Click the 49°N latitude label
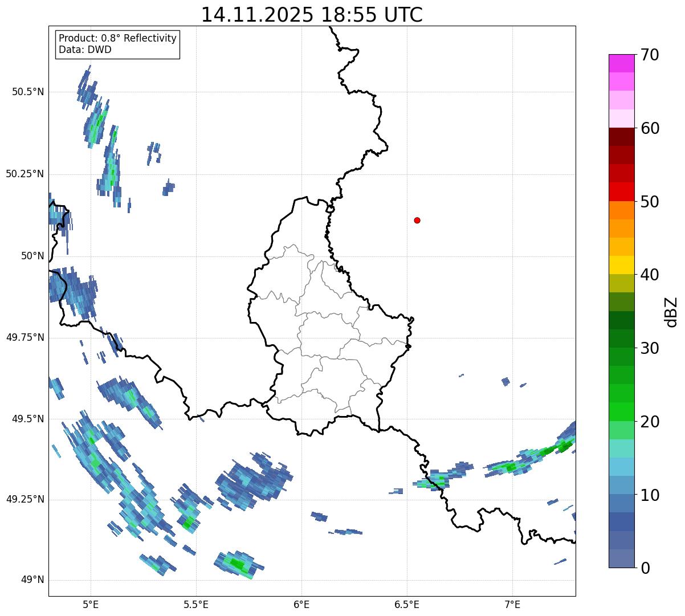This screenshot has width=685, height=616. click(x=32, y=580)
